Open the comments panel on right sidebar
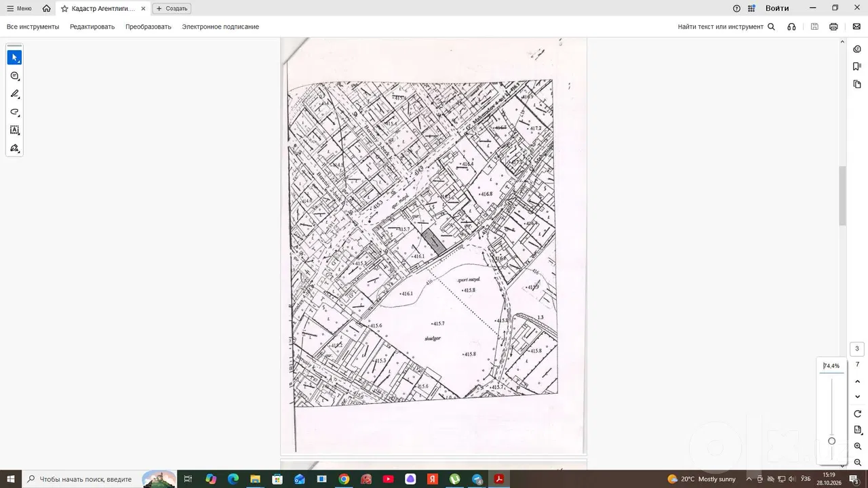868x488 pixels. [x=857, y=49]
